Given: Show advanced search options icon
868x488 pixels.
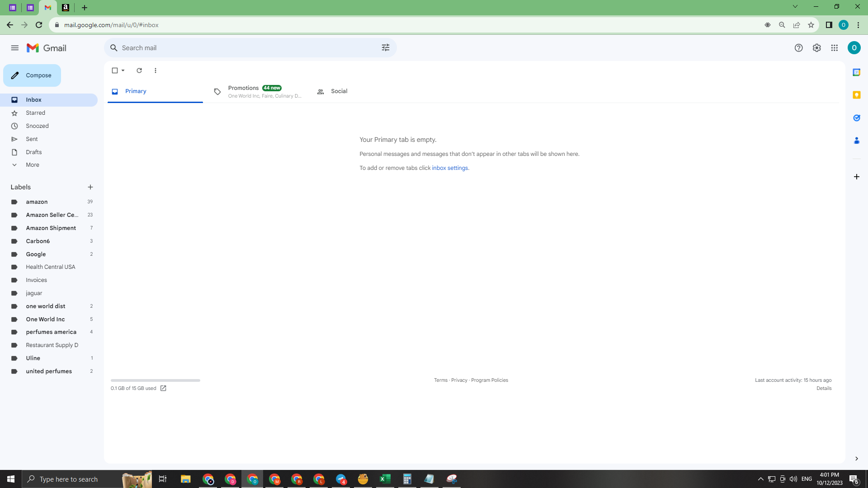Looking at the screenshot, I should click(x=386, y=48).
